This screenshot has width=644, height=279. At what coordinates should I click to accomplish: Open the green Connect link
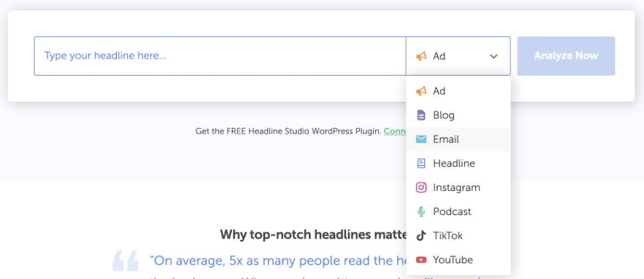[x=395, y=131]
